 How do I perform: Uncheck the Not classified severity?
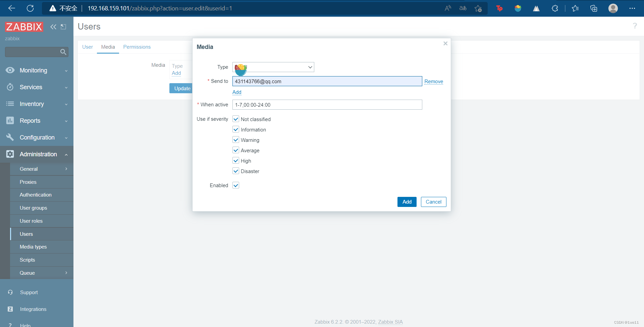(x=236, y=119)
